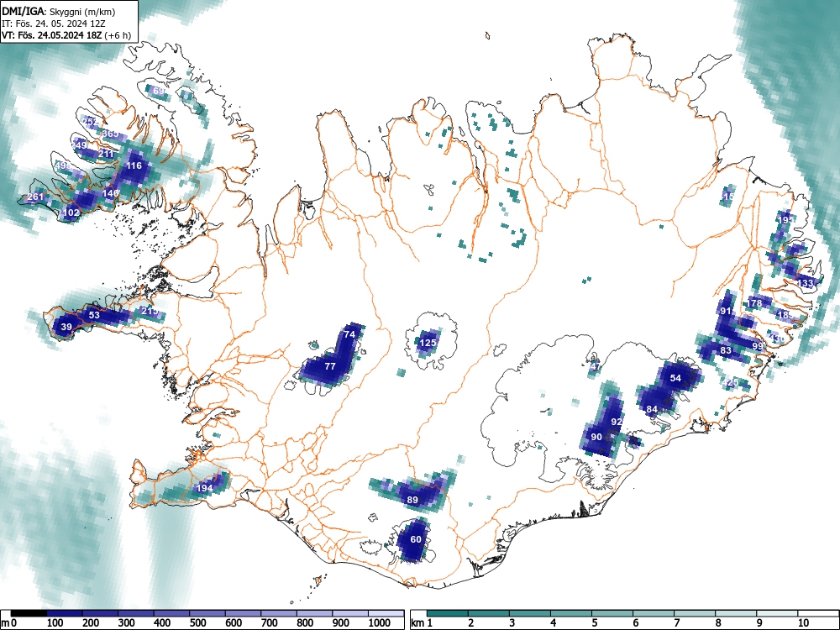
Task: Click the visibility value 83 on the map
Action: coord(726,351)
